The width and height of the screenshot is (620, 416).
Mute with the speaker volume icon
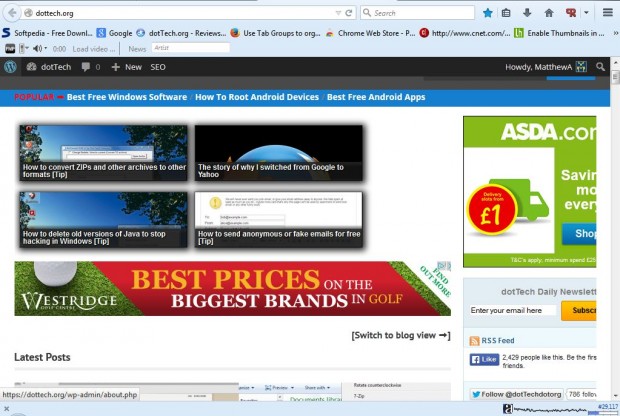(40, 49)
